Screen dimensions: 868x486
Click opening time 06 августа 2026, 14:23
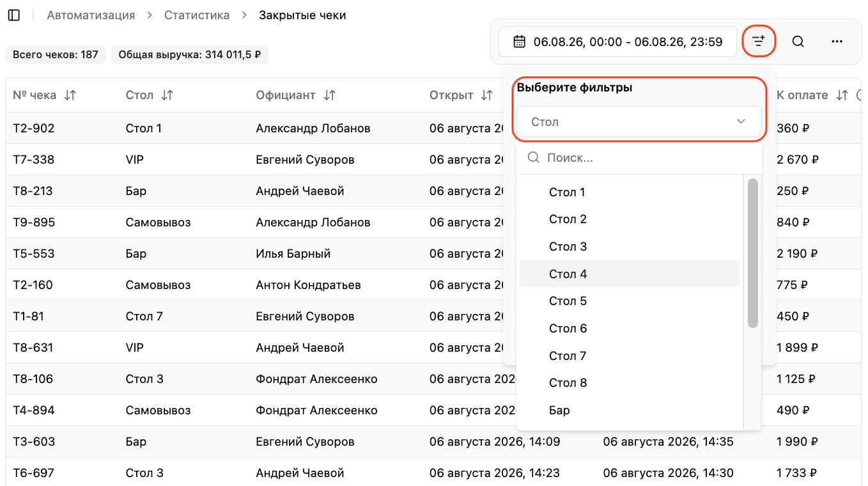pos(495,473)
